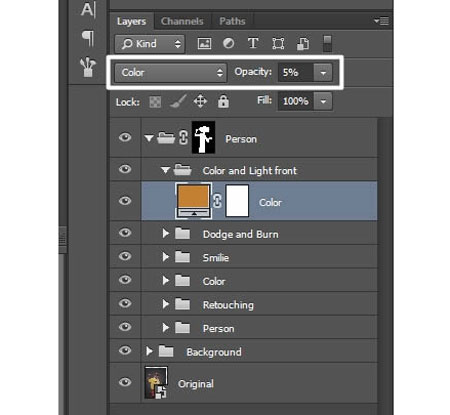Lock image pixels brush icon
The height and width of the screenshot is (415, 450).
coord(178,101)
